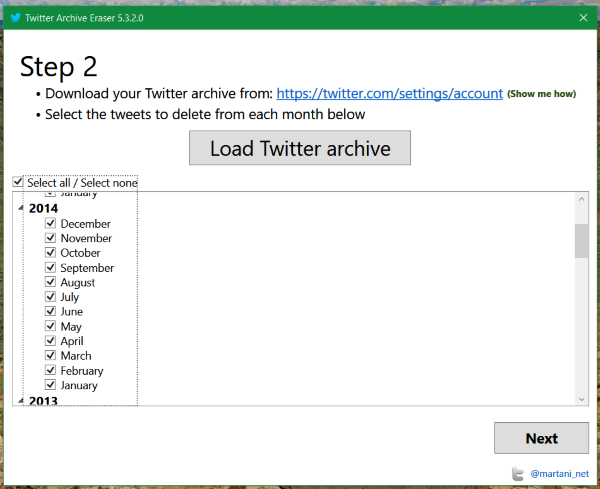The image size is (600, 489).
Task: Click the 'September' month label
Action: pyautogui.click(x=87, y=268)
